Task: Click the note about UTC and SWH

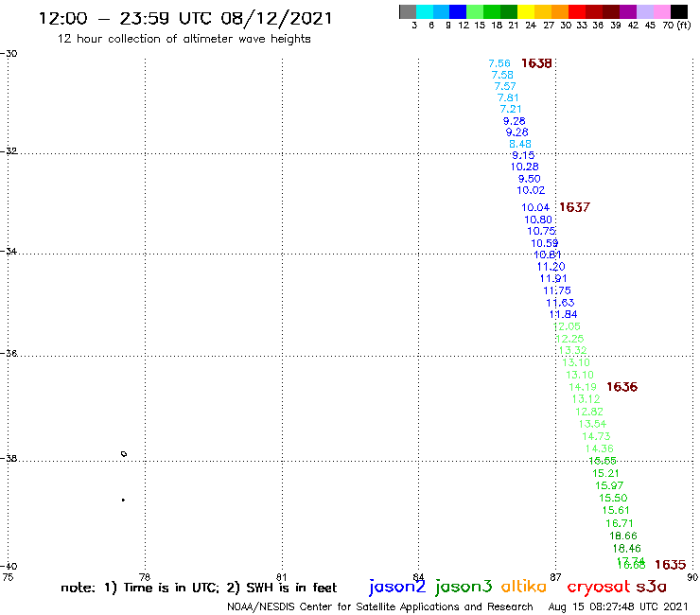Action: point(199,588)
